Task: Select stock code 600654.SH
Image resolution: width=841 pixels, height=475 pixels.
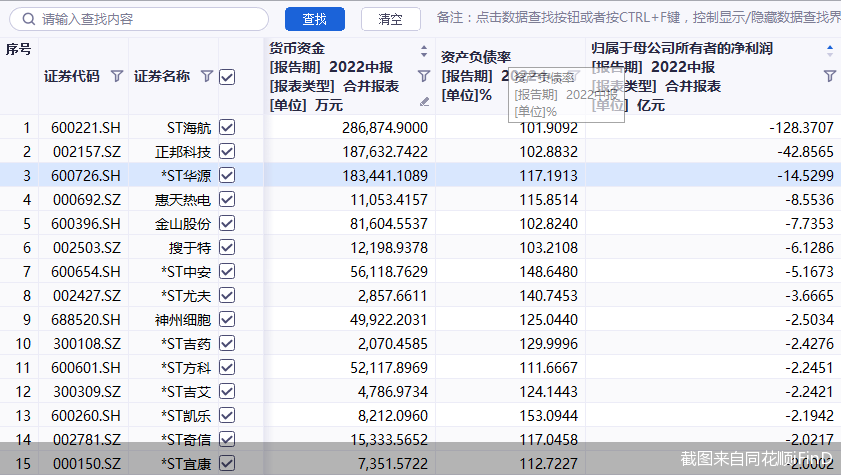Action: tap(86, 271)
